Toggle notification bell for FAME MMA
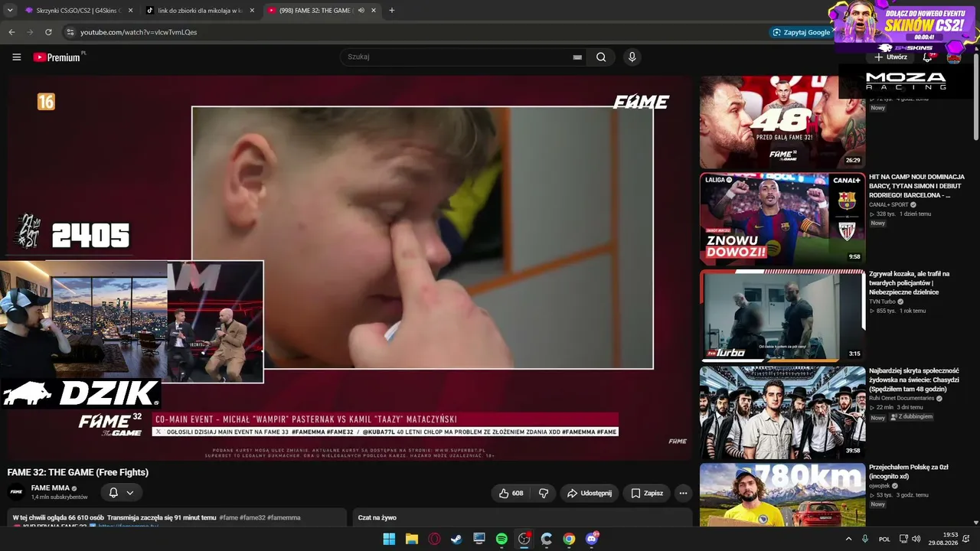The height and width of the screenshot is (551, 980). [x=113, y=493]
